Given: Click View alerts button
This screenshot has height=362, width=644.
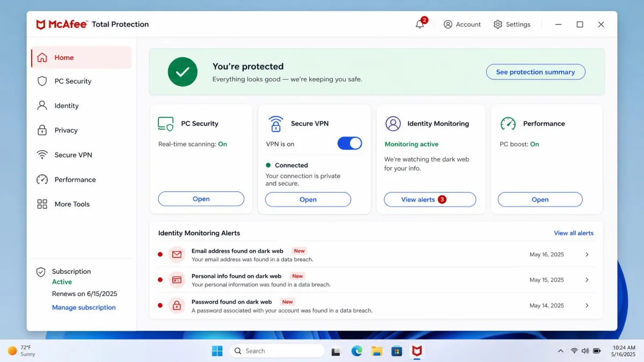Looking at the screenshot, I should [x=430, y=200].
